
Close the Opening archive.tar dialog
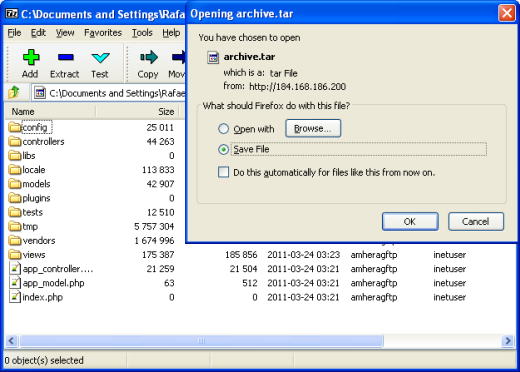[507, 13]
